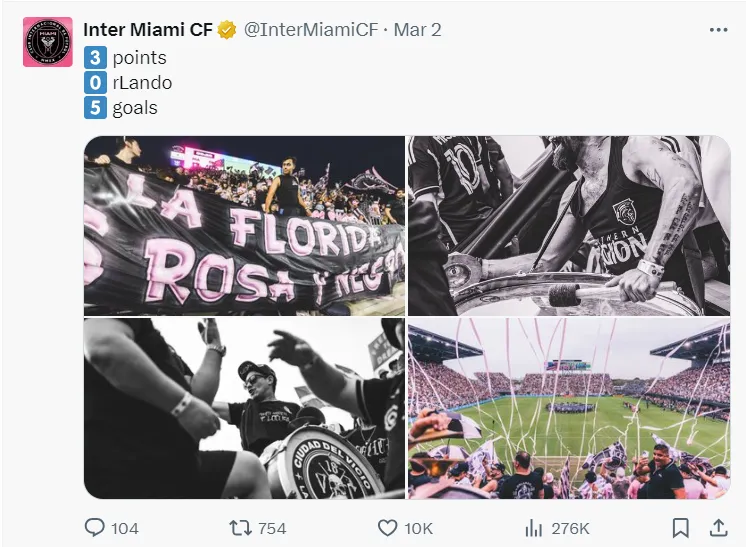Open the La Florida Rosa y Negro banner photo
The image size is (746, 547).
[244, 226]
